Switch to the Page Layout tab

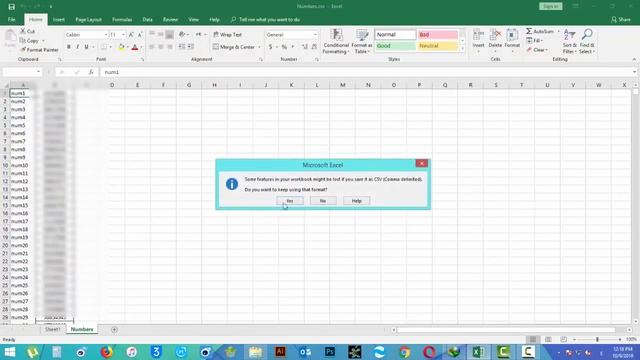[x=88, y=20]
